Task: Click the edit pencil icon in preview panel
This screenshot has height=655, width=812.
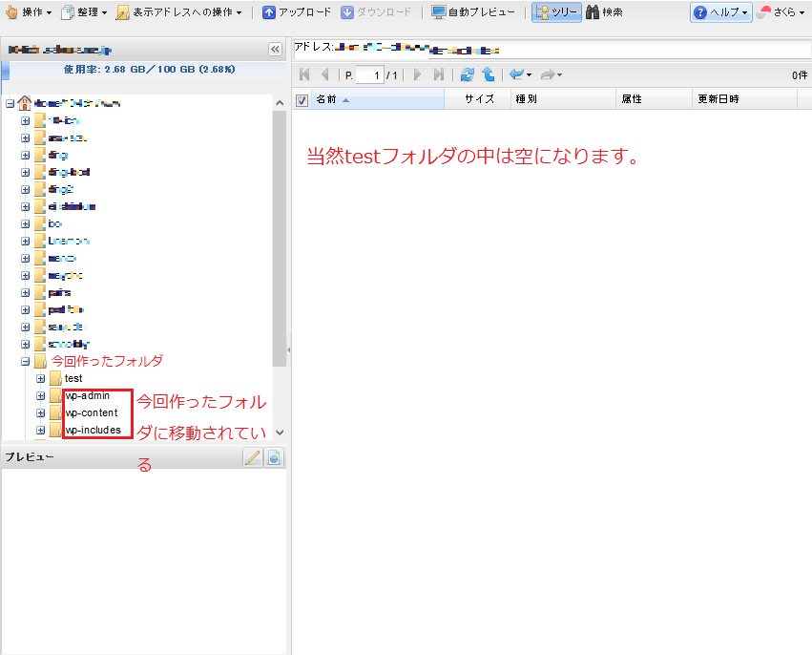Action: click(x=253, y=457)
